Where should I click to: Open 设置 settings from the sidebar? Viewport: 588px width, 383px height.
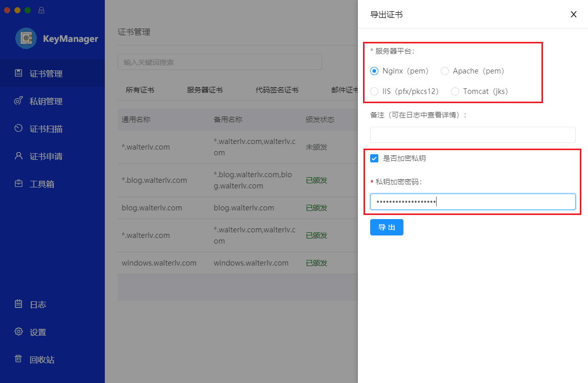point(38,331)
